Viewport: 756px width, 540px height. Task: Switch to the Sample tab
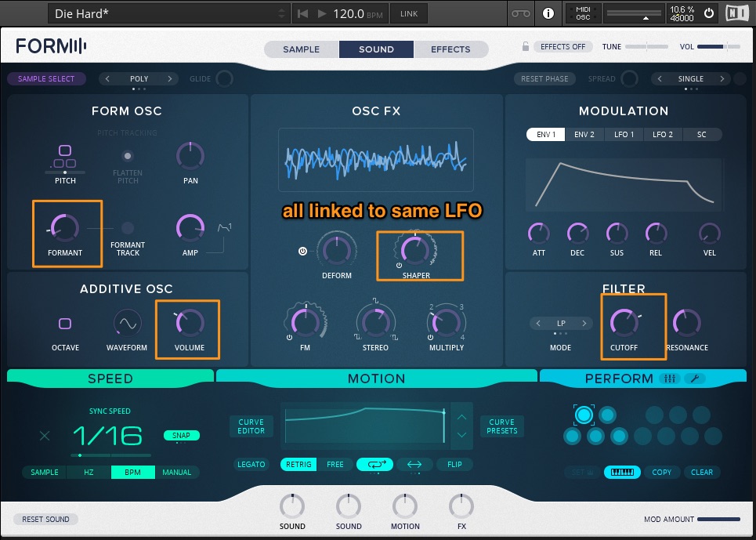(x=302, y=49)
